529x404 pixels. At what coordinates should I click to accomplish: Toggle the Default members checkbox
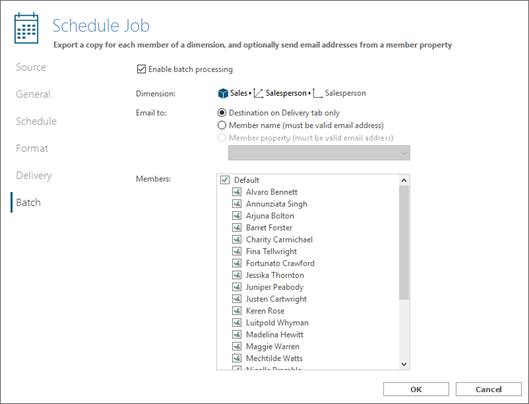[x=225, y=180]
